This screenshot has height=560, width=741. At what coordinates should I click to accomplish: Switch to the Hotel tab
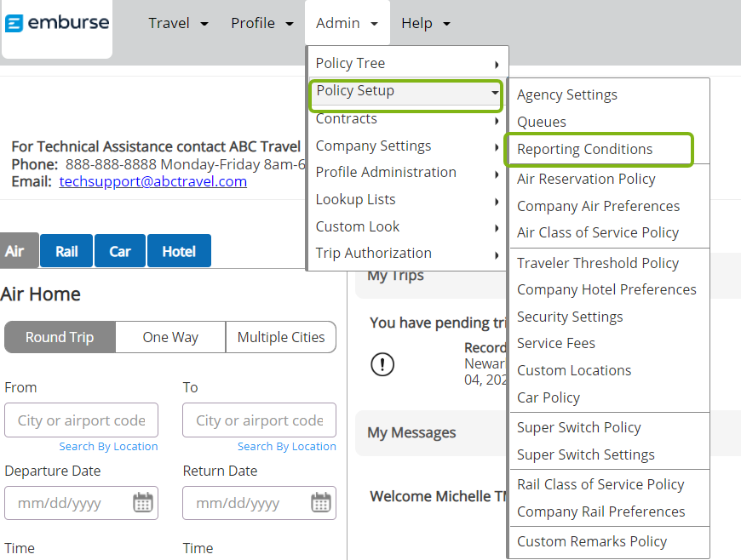[179, 251]
